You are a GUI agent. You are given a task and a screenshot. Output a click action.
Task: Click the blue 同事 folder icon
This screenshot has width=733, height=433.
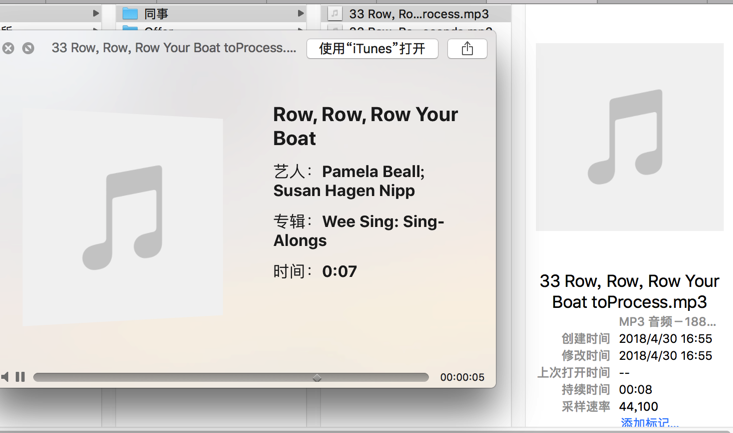click(130, 14)
